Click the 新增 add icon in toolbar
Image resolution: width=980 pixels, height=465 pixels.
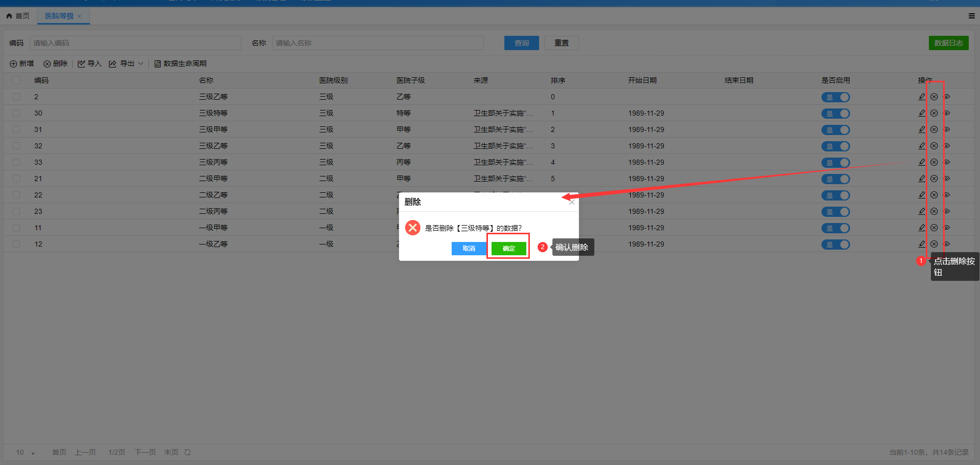pos(13,64)
